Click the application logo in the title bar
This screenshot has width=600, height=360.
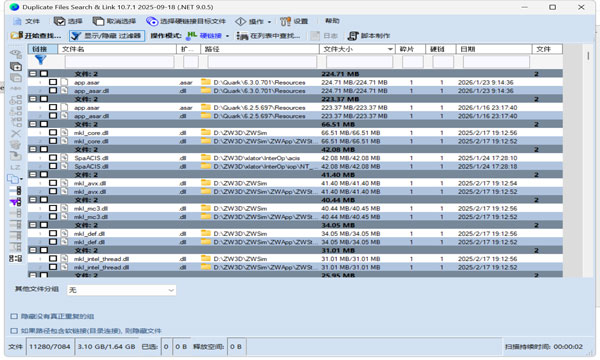[14, 7]
